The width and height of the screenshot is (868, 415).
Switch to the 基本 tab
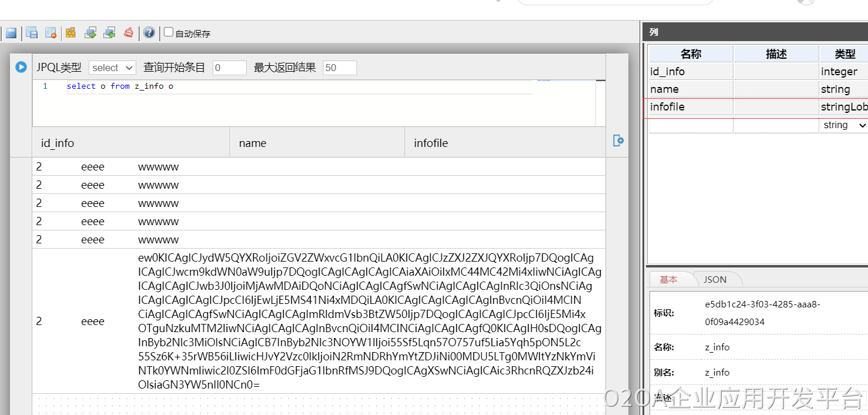pyautogui.click(x=668, y=280)
